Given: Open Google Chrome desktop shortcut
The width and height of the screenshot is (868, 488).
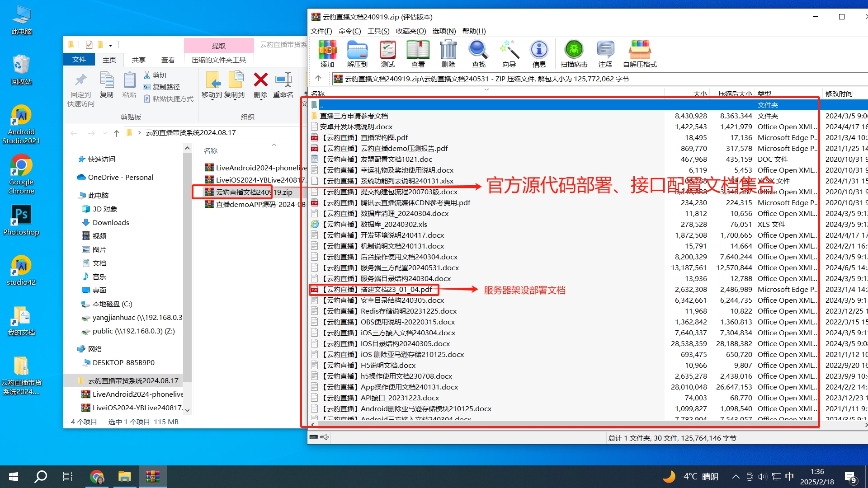Looking at the screenshot, I should coord(21,174).
